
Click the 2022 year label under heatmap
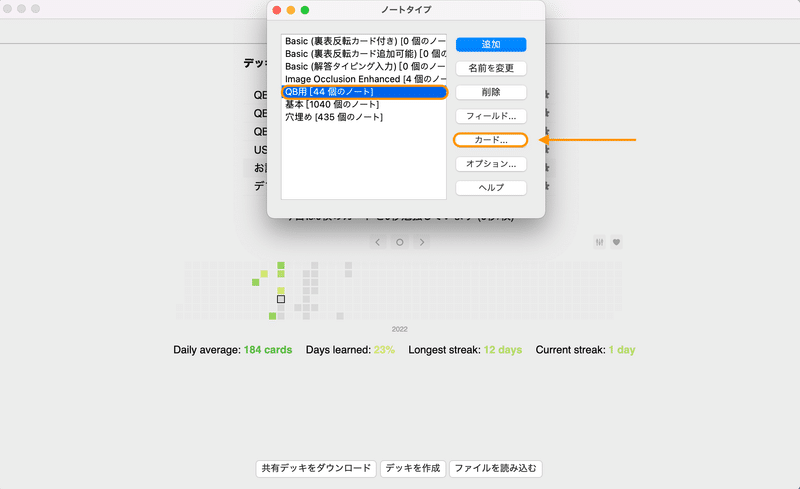click(399, 329)
